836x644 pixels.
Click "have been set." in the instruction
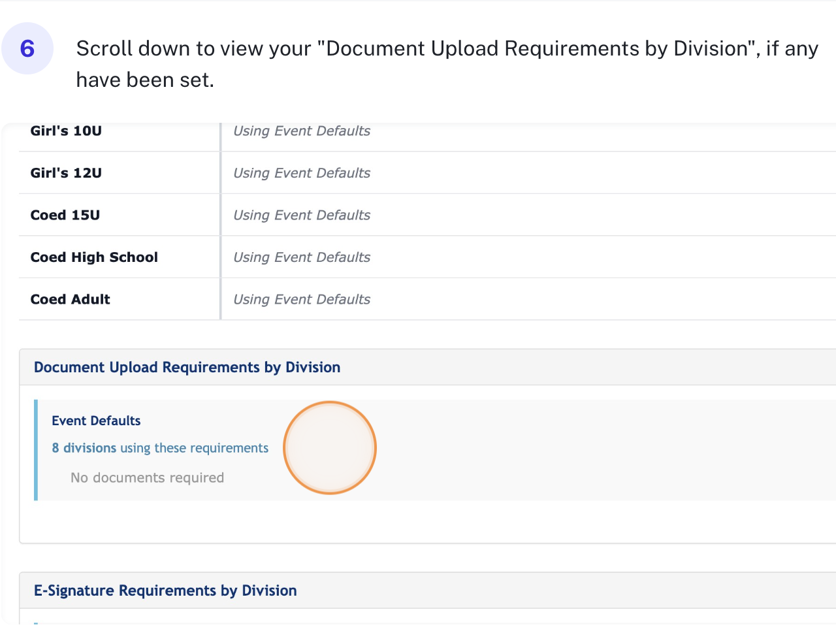coord(145,80)
